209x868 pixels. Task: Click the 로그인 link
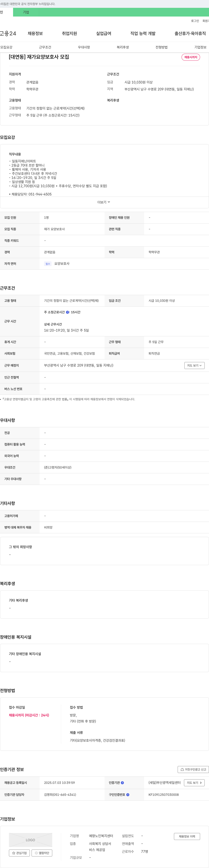[x=195, y=21]
